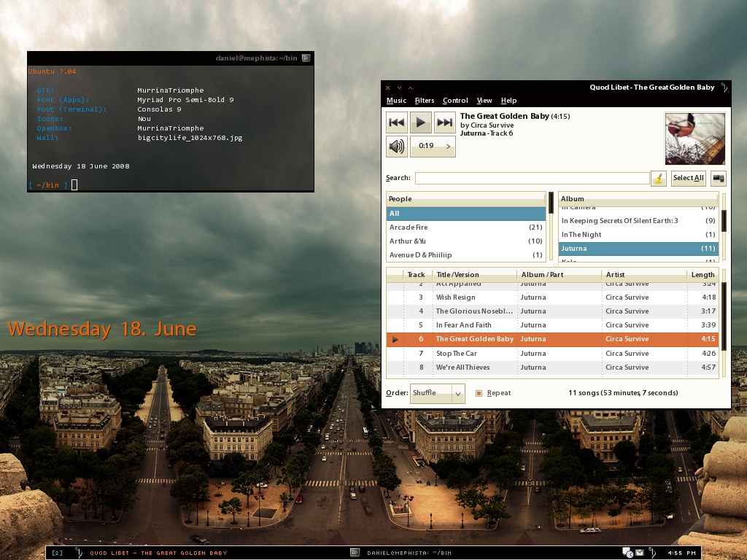The image size is (747, 560).
Task: Select the song In Fear And Faith
Action: pyautogui.click(x=552, y=324)
